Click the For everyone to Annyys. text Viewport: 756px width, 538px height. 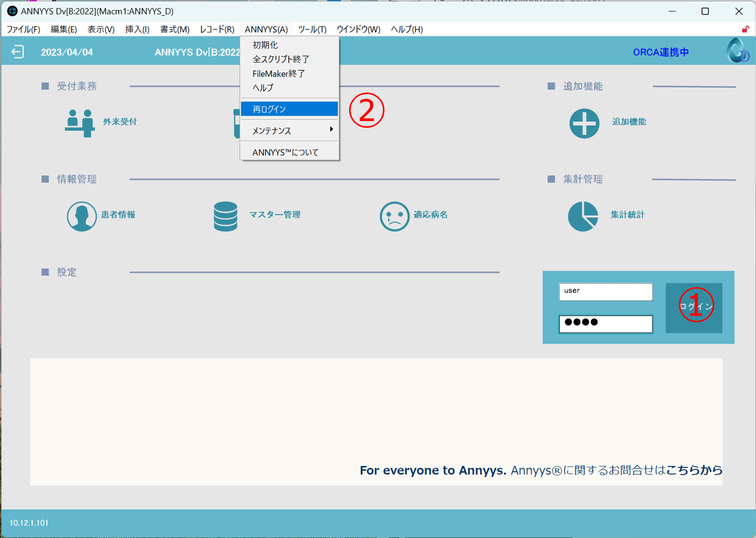click(433, 470)
